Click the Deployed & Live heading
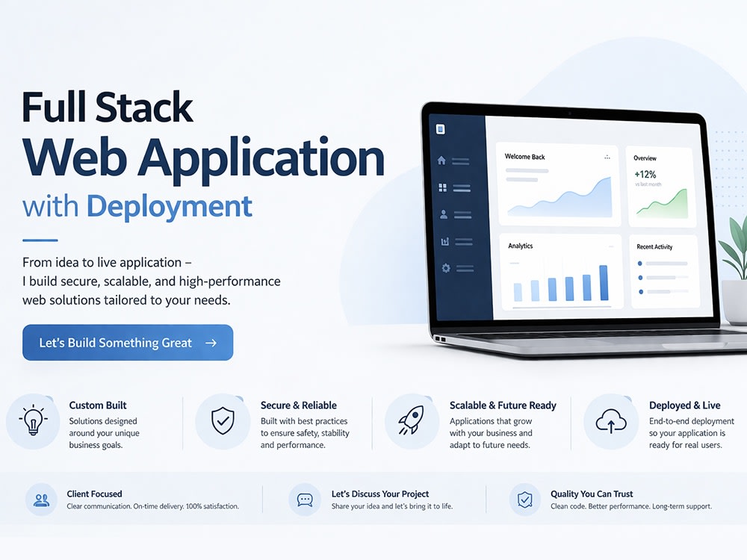 [x=684, y=405]
